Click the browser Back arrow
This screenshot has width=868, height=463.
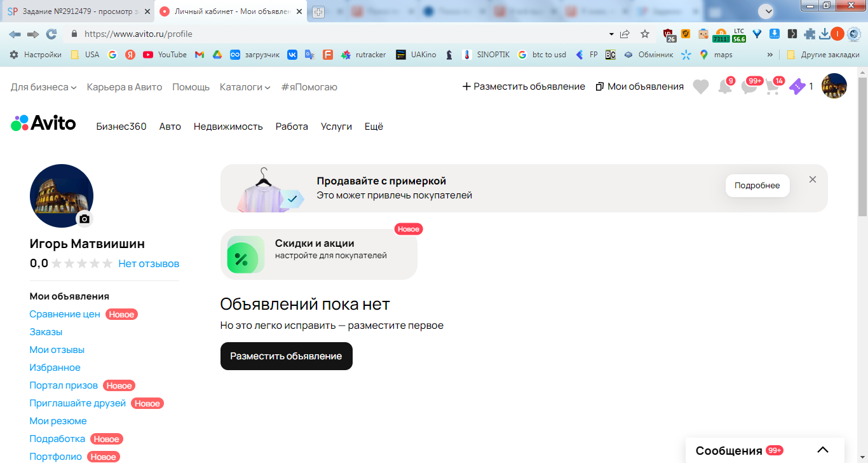[x=15, y=34]
